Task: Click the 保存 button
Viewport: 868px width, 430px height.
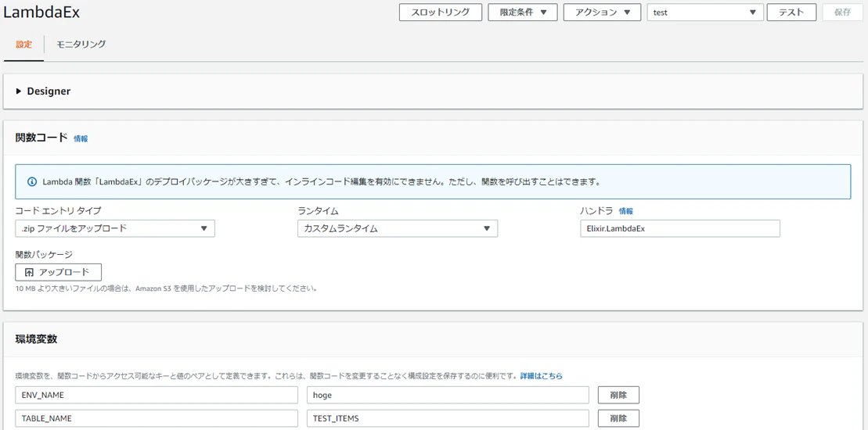Action: click(x=842, y=13)
